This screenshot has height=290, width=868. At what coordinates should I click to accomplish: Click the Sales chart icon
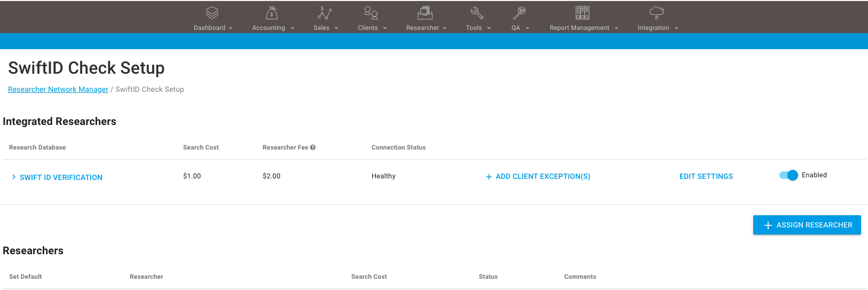[325, 13]
